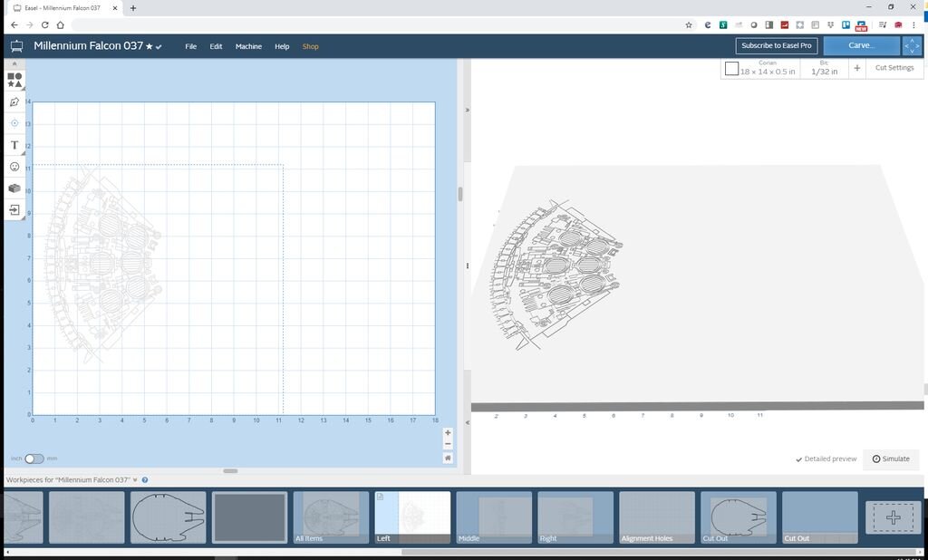Select the Left workpiece
This screenshot has height=560, width=928.
[412, 517]
